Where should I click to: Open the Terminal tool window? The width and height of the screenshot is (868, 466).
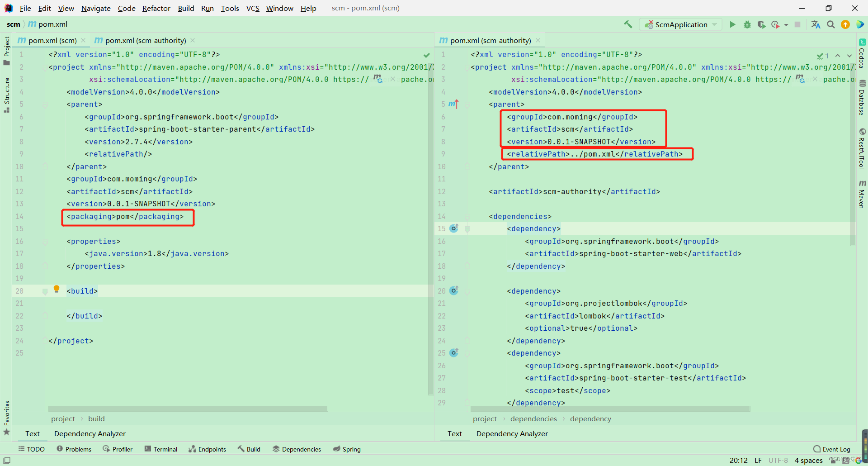tap(160, 449)
